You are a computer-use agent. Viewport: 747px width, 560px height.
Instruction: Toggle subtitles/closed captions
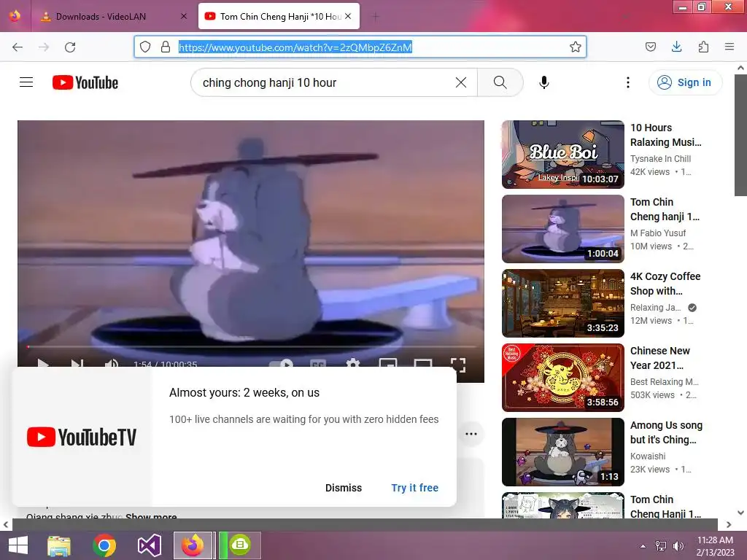(318, 365)
